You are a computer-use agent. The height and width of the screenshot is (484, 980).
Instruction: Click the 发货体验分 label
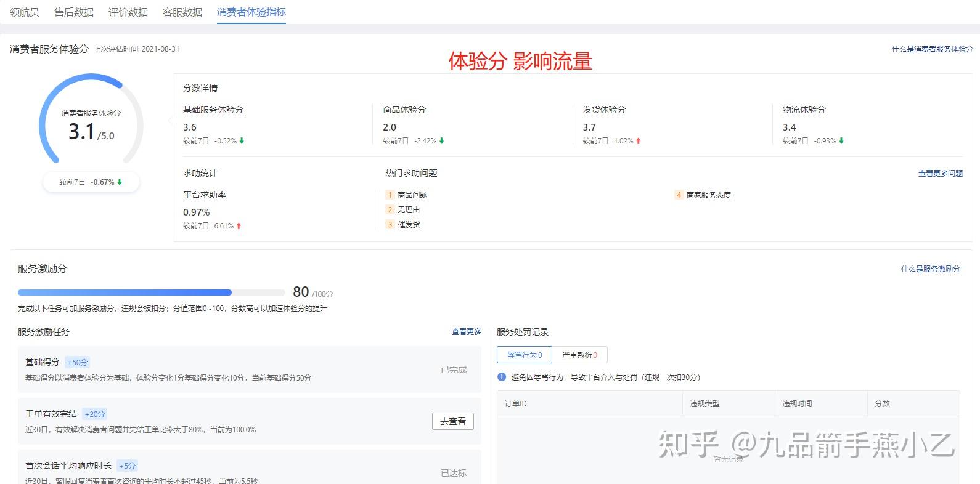[x=604, y=110]
